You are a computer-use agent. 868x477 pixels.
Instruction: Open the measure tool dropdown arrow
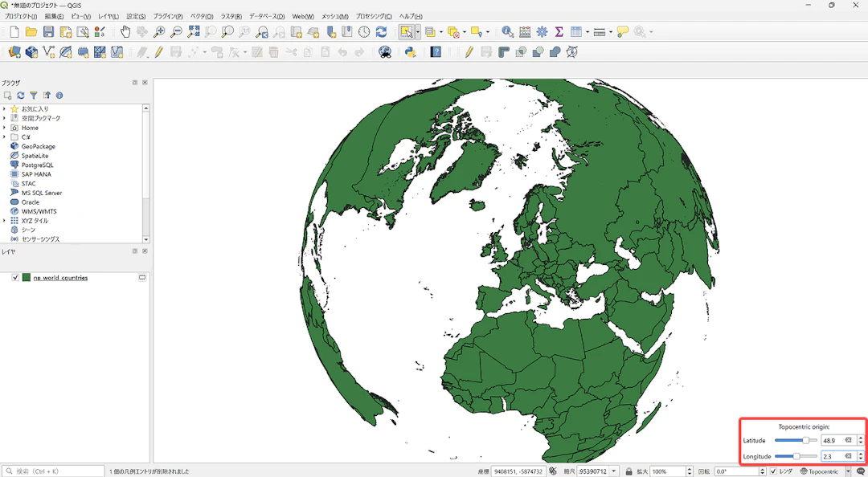coord(611,32)
